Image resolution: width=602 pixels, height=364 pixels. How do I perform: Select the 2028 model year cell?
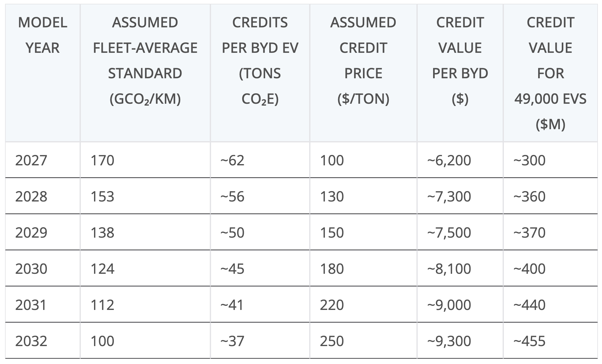(31, 196)
